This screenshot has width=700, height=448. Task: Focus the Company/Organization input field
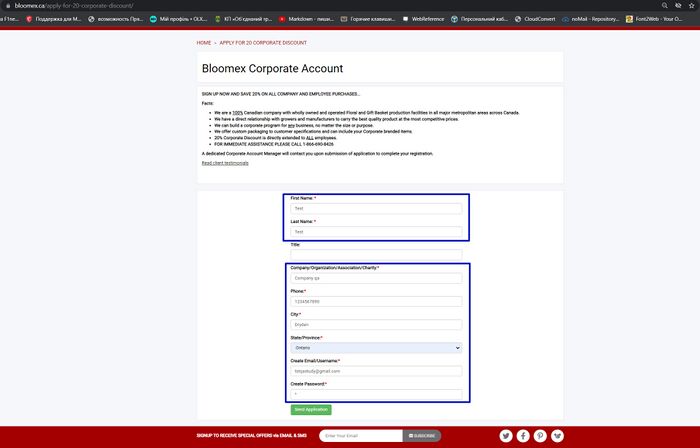376,278
